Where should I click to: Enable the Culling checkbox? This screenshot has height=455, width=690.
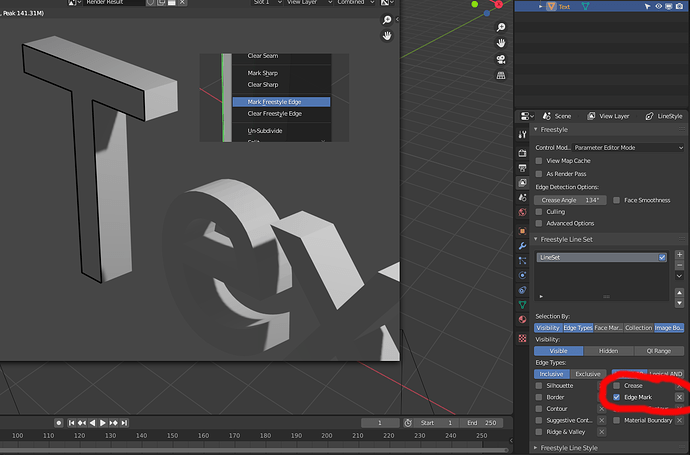(539, 212)
